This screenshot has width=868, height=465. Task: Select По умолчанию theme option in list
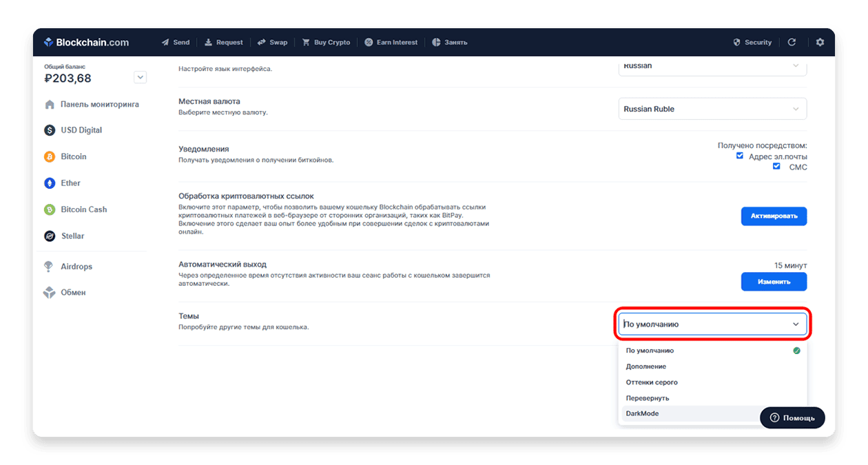click(x=712, y=351)
